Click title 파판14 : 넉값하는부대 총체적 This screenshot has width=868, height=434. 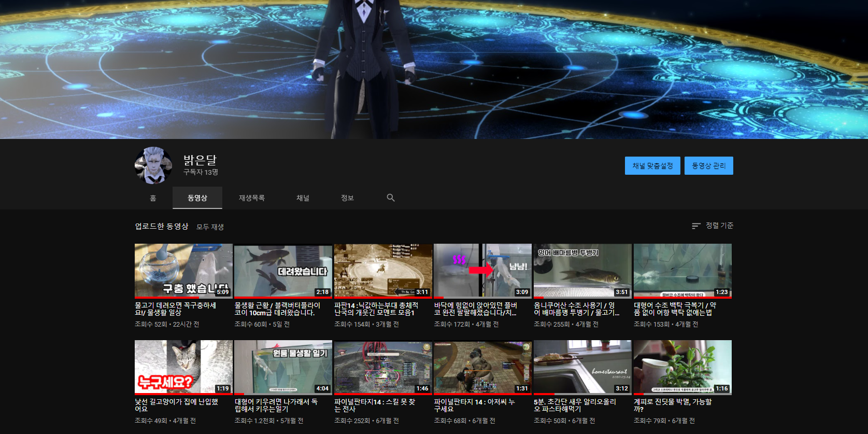coord(376,309)
